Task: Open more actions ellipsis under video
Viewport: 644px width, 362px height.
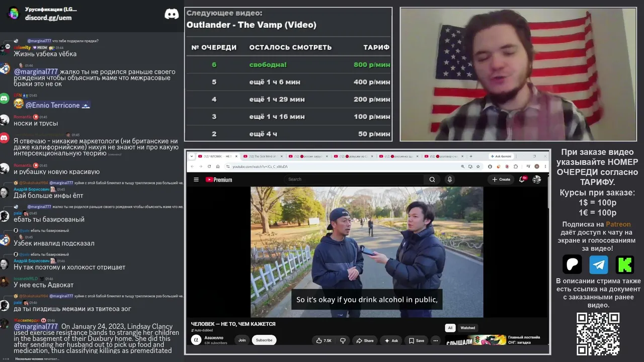Action: click(x=436, y=340)
